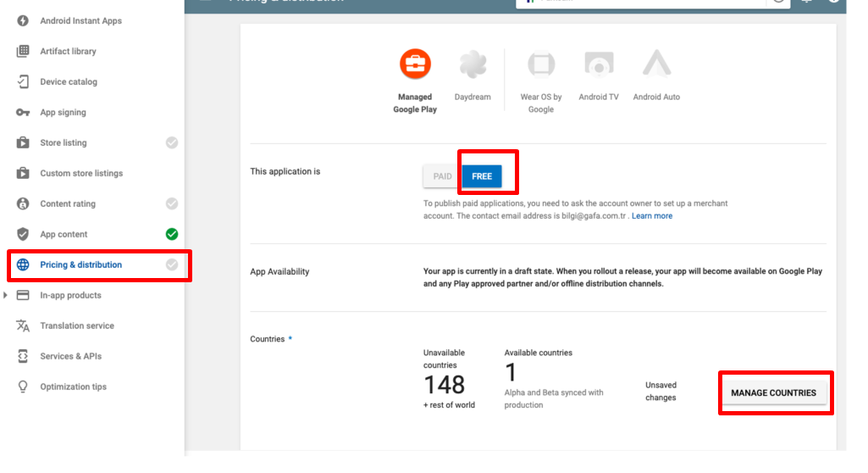Navigate to Store listing

click(64, 143)
